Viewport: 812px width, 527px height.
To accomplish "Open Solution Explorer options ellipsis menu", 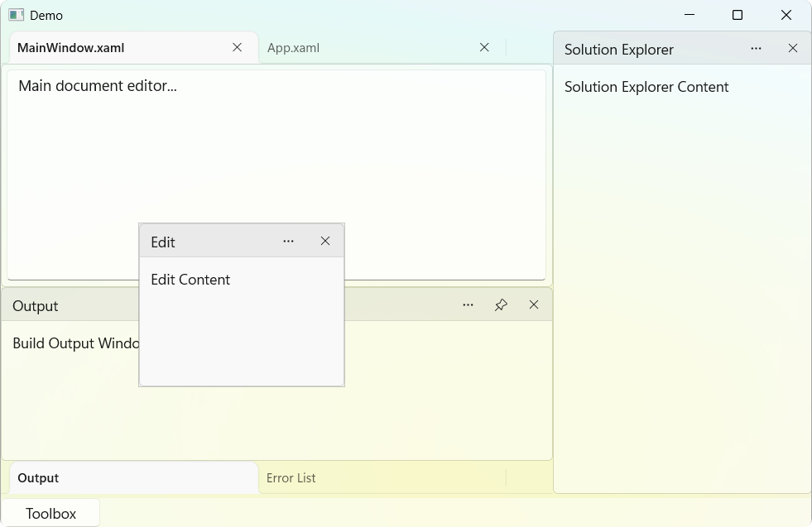I will pyautogui.click(x=756, y=49).
